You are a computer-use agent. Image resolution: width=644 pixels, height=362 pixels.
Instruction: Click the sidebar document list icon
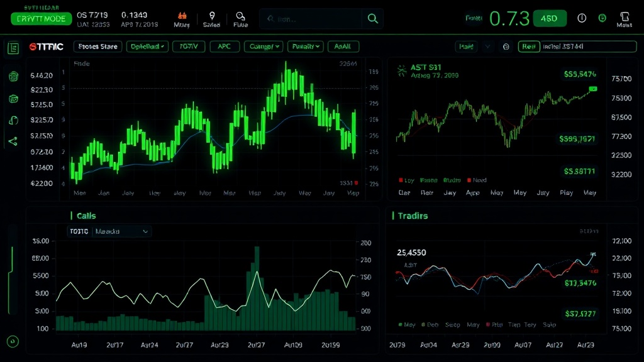[13, 48]
